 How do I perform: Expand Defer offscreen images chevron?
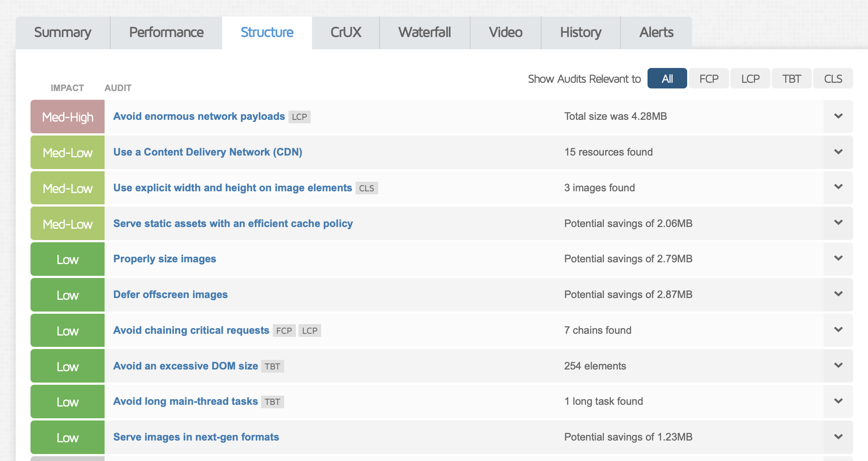838,295
